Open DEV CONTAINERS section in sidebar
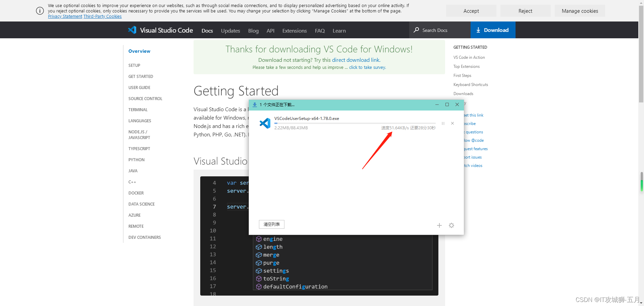 click(x=145, y=237)
